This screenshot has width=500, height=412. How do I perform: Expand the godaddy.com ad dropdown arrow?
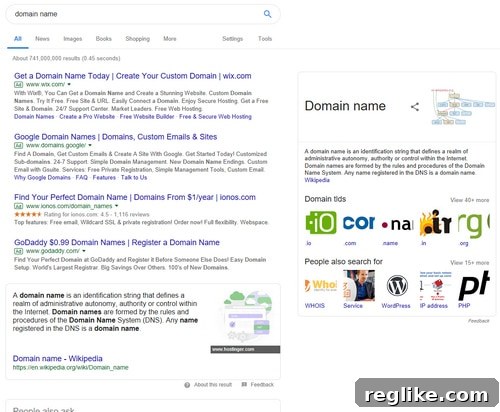click(84, 251)
